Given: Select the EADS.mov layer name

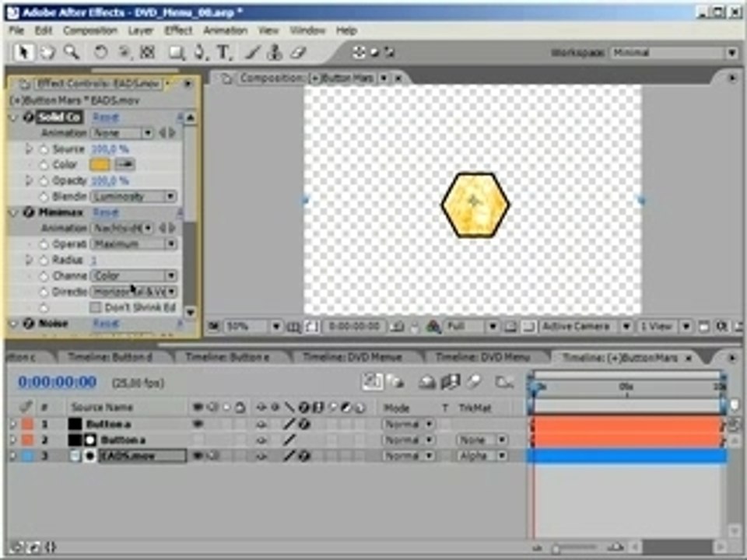Looking at the screenshot, I should [142, 456].
